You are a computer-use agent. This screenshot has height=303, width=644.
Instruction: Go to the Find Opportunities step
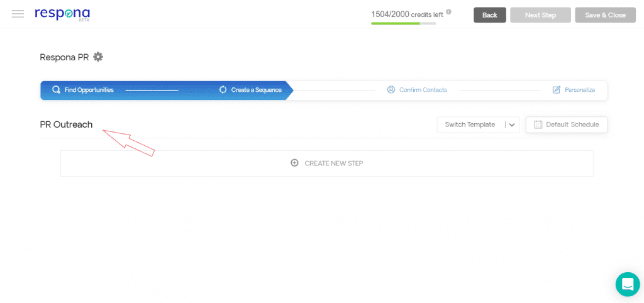89,90
